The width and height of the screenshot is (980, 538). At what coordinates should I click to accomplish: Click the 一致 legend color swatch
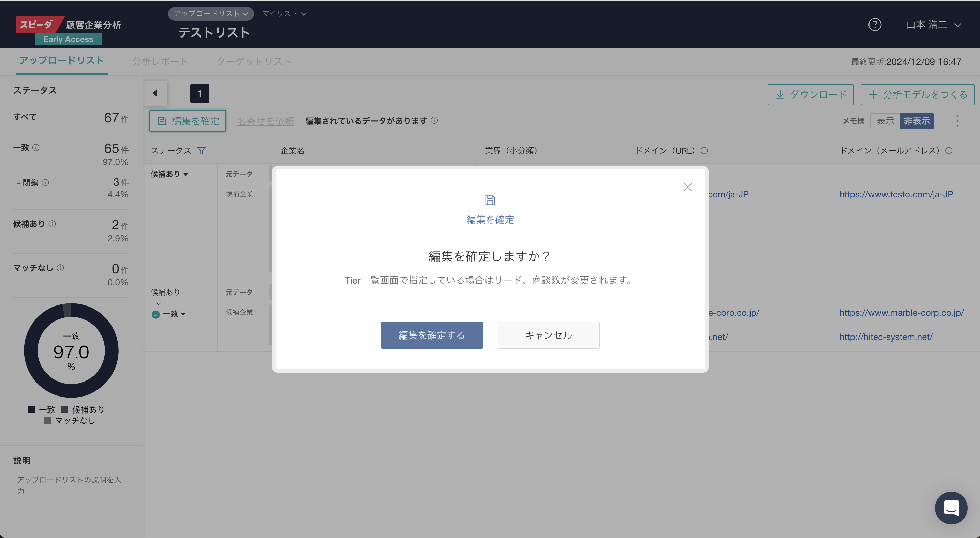(x=32, y=409)
